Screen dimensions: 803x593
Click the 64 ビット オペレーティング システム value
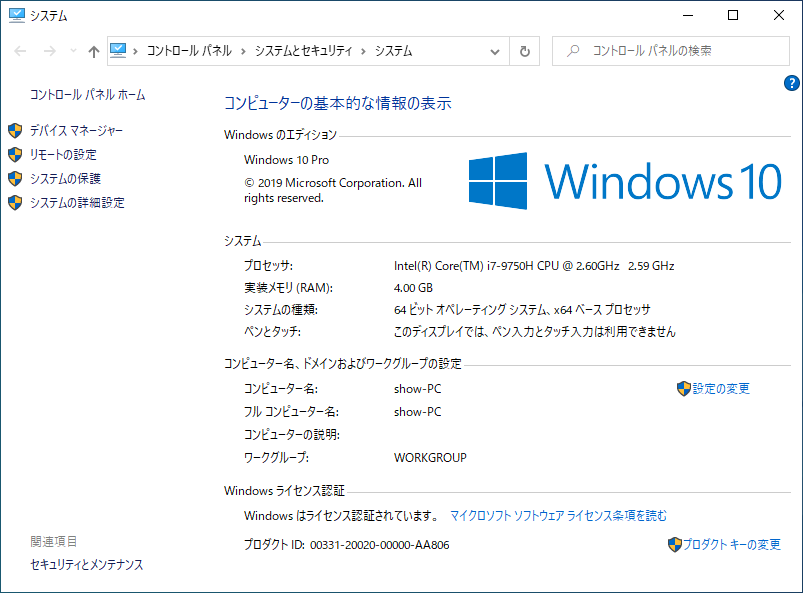tap(522, 310)
